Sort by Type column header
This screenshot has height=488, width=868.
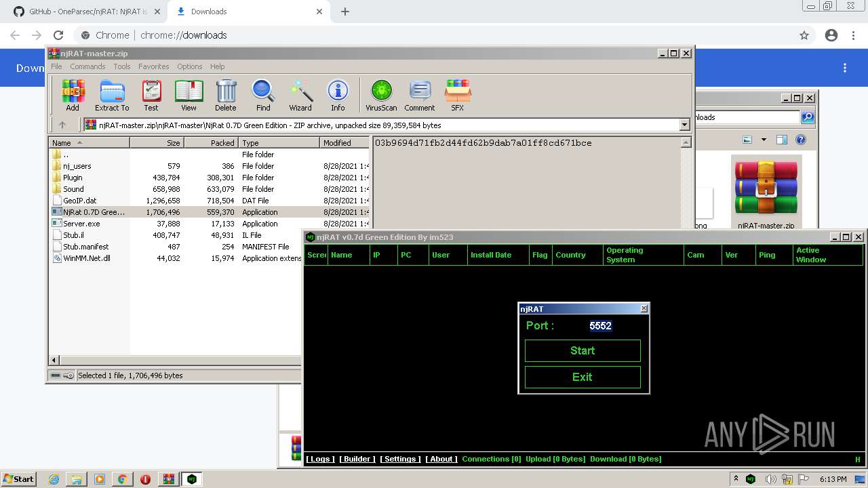point(279,142)
